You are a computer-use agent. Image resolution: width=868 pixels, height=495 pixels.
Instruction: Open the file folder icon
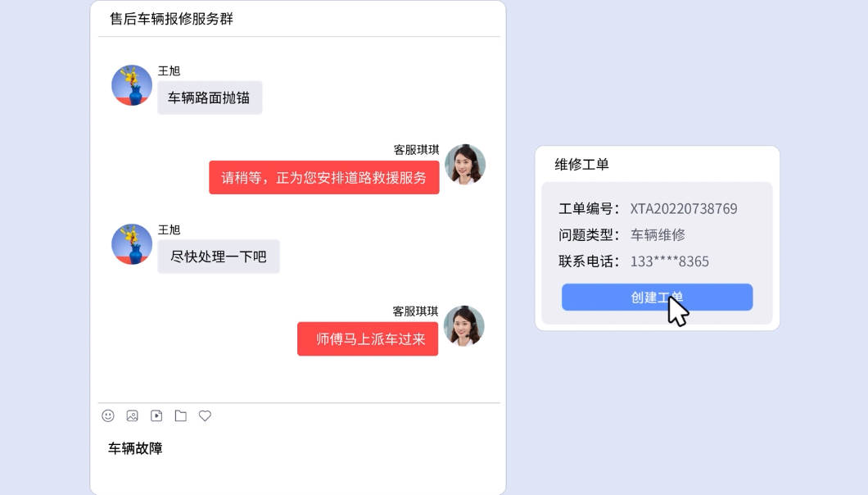[180, 416]
